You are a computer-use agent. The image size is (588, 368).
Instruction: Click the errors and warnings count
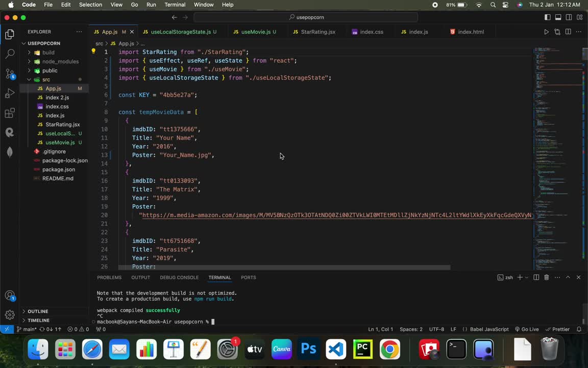(78, 329)
